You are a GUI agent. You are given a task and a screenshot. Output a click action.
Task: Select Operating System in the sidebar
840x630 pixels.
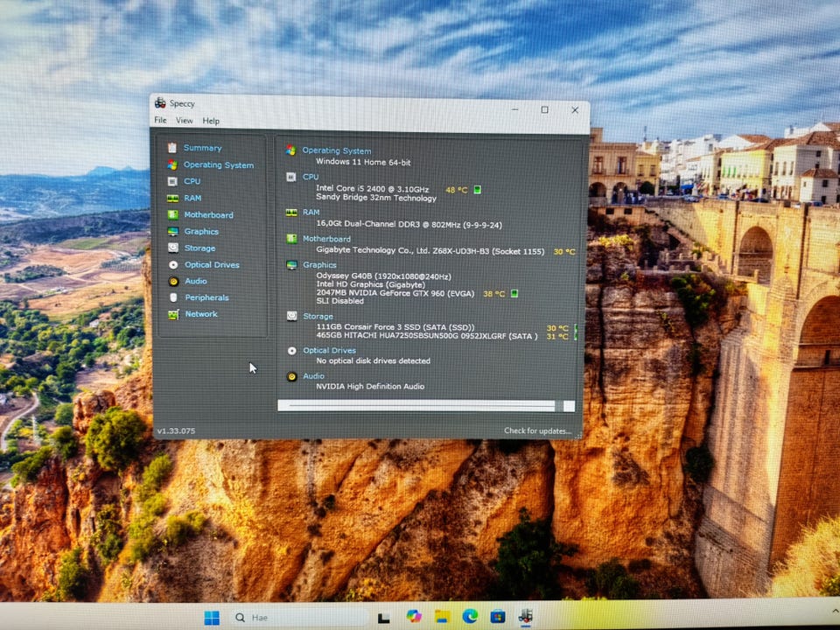pyautogui.click(x=219, y=165)
